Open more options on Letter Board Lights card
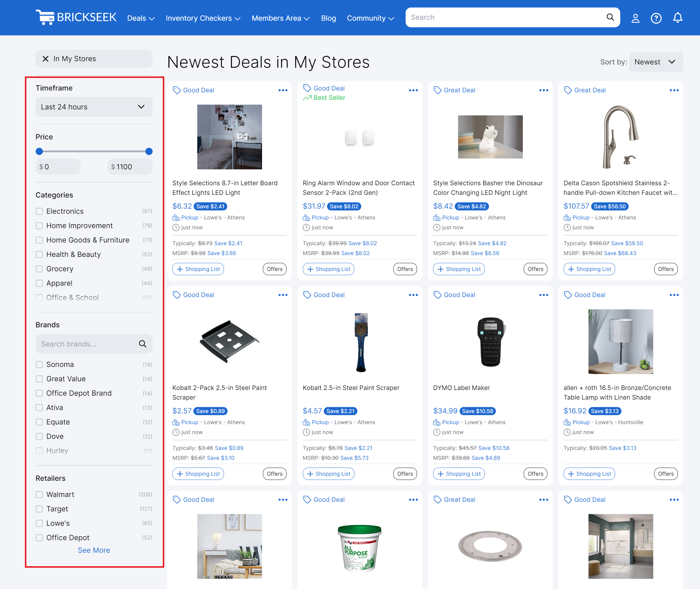This screenshot has width=700, height=589. (283, 90)
